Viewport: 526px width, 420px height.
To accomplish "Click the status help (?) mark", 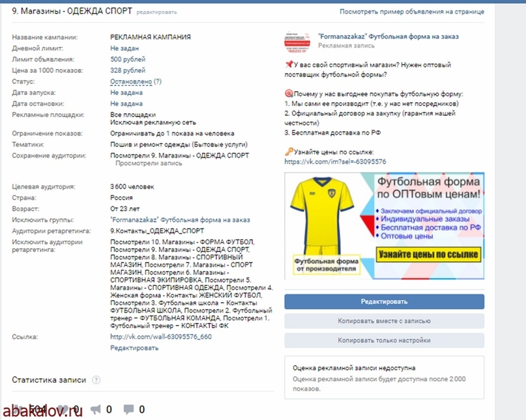I will 158,81.
